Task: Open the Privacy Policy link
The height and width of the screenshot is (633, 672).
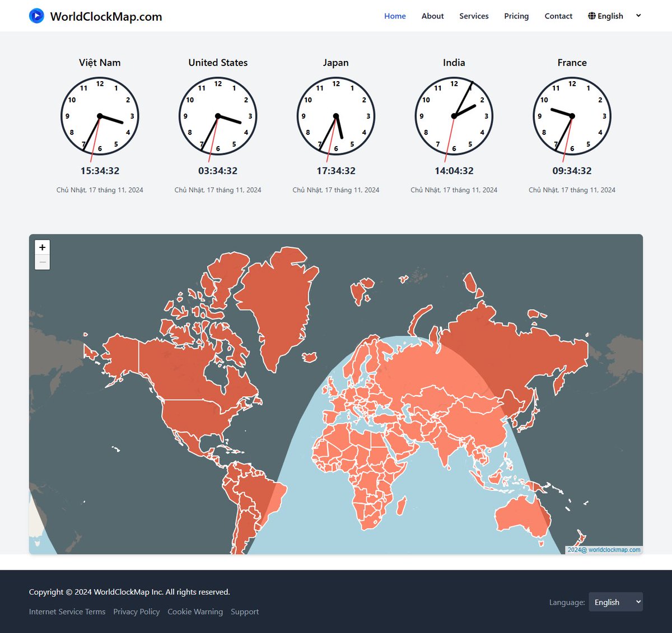Action: 137,612
